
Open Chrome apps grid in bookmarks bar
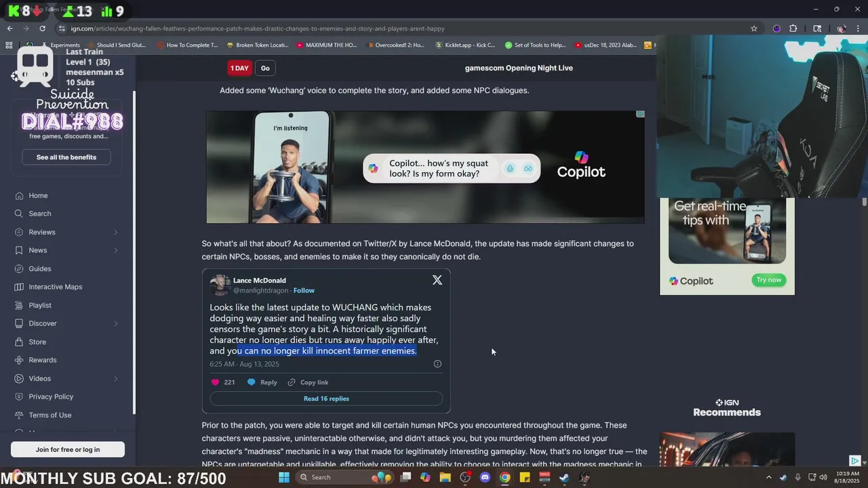coord(9,45)
